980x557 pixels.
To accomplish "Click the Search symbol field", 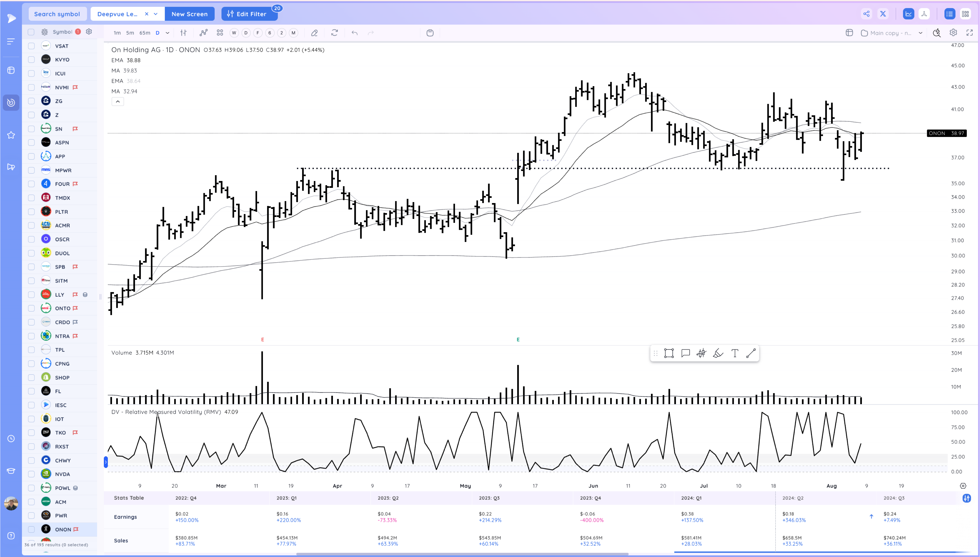I will pos(57,14).
